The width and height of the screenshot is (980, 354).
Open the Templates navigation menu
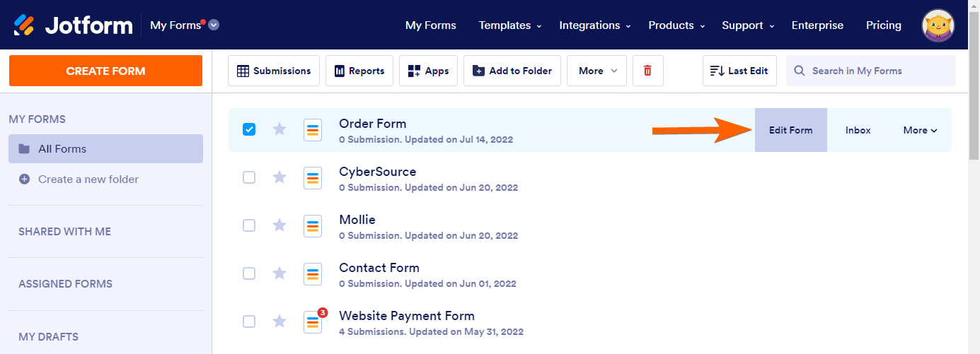(509, 25)
